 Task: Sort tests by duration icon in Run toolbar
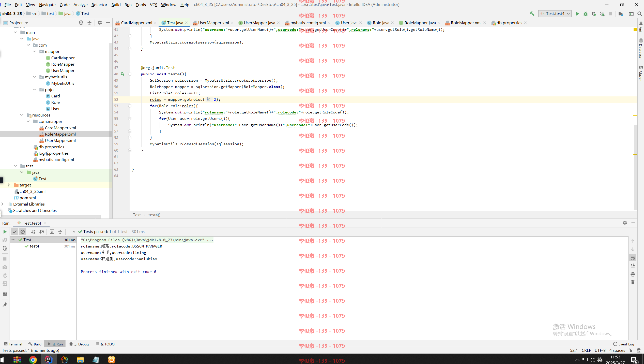[41, 232]
